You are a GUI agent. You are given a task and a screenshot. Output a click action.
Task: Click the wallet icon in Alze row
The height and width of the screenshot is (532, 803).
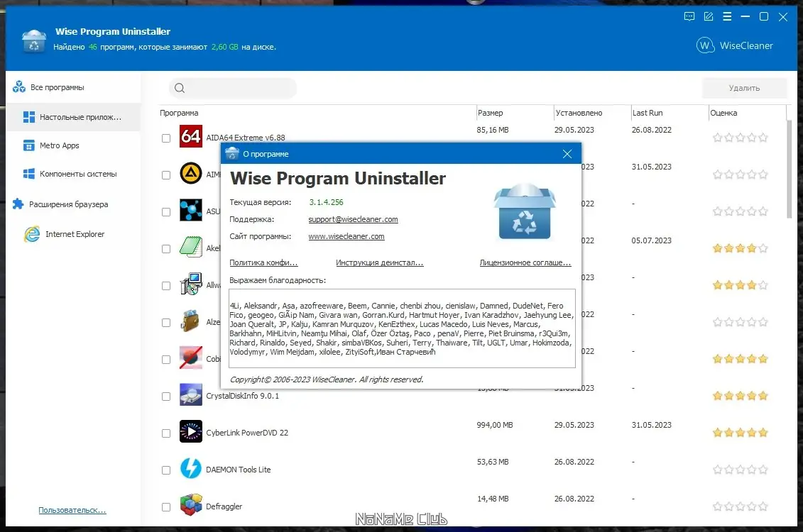[x=190, y=321]
